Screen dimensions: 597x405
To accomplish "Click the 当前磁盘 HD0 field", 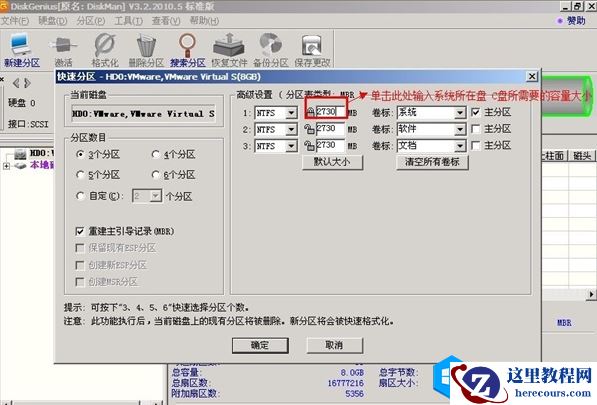I will 144,114.
